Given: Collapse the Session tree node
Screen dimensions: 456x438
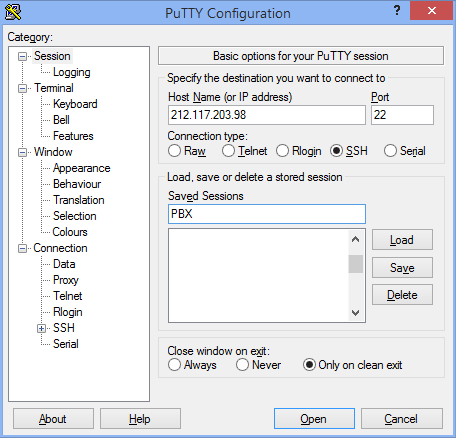Looking at the screenshot, I should (x=22, y=56).
